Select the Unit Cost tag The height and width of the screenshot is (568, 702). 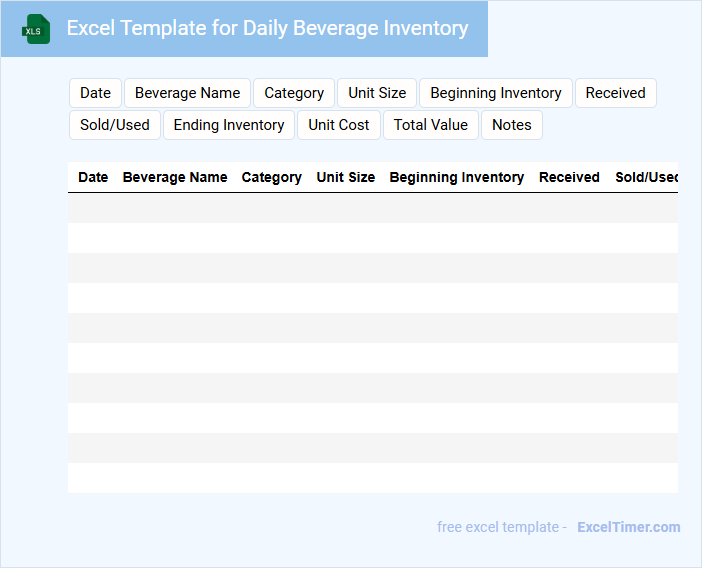point(339,125)
